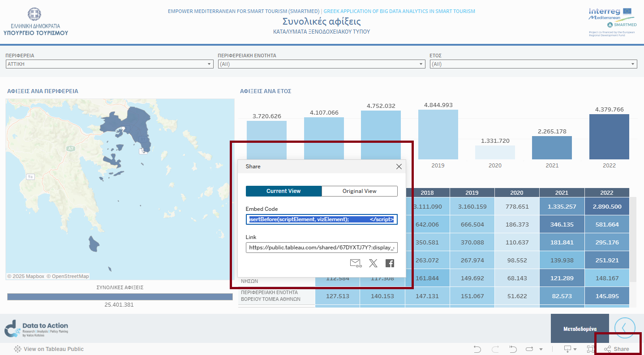Enter full screen mode icon
The image size is (644, 355).
(x=590, y=349)
